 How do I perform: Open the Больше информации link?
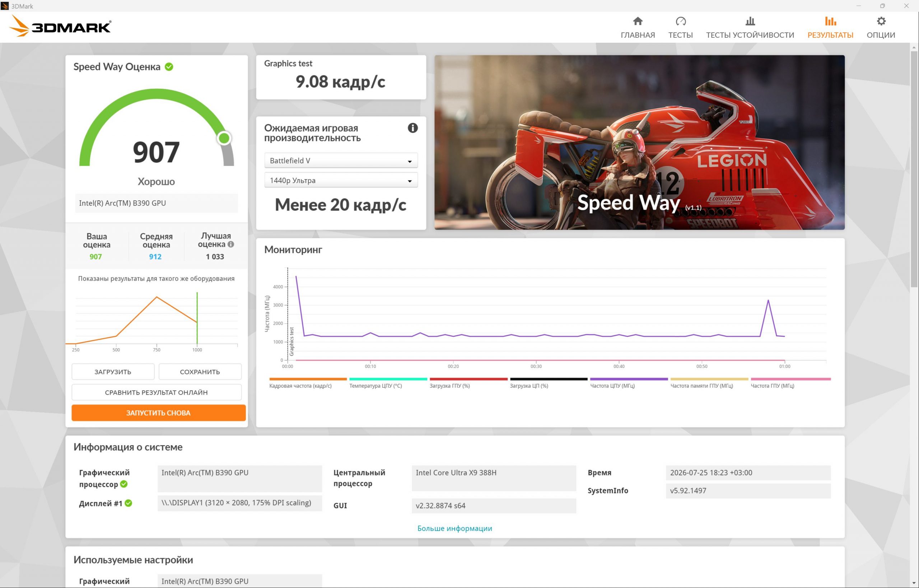coord(454,528)
